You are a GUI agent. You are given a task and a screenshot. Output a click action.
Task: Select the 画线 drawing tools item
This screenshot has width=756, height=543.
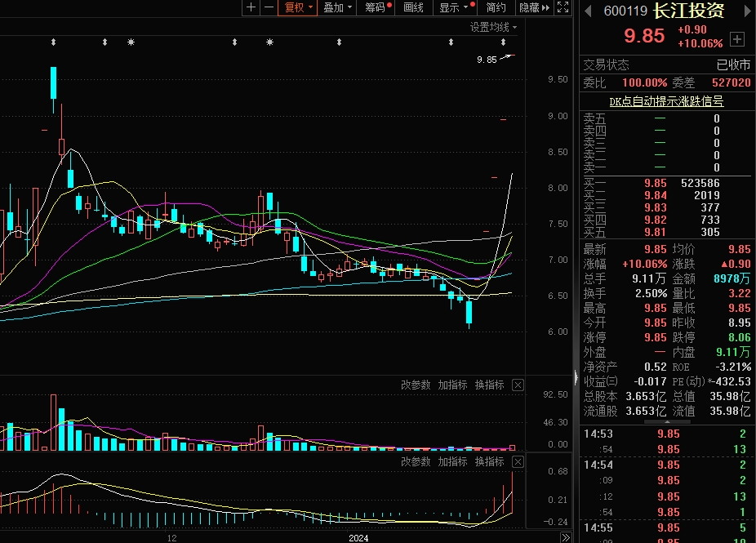coord(414,7)
